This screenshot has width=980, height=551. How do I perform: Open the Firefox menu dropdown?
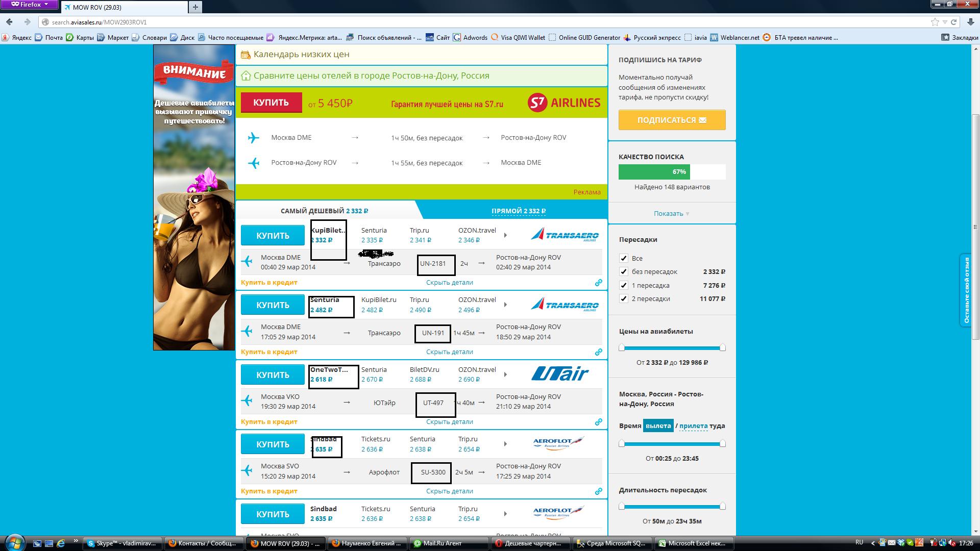tap(30, 5)
